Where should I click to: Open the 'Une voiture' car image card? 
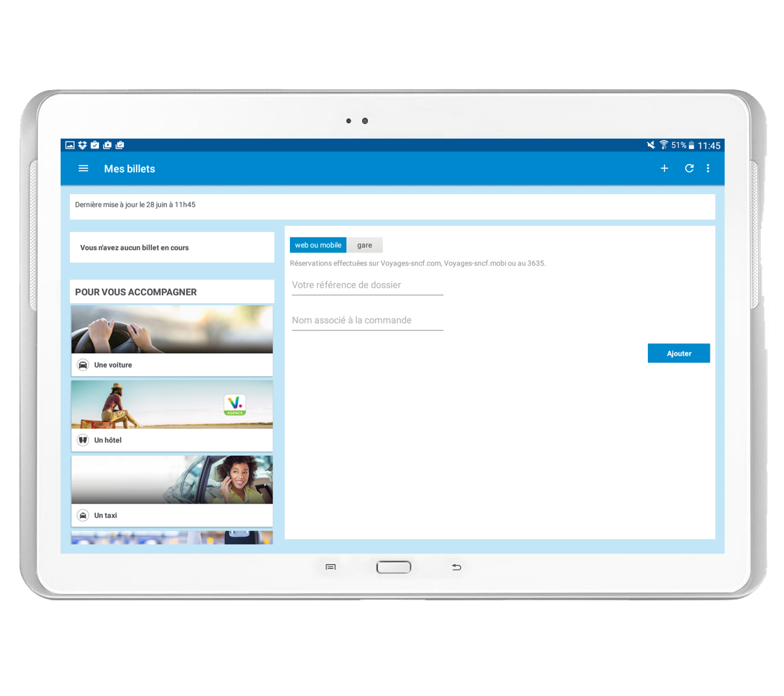point(172,329)
